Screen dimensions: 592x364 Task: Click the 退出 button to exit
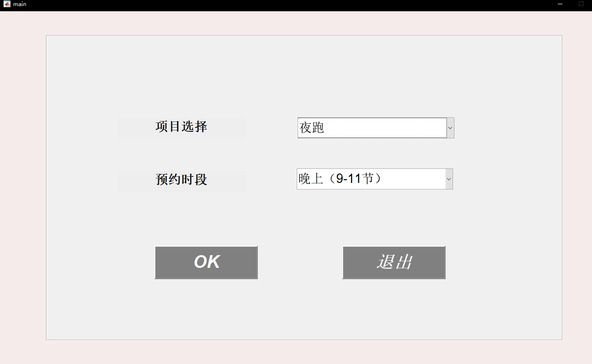click(394, 262)
